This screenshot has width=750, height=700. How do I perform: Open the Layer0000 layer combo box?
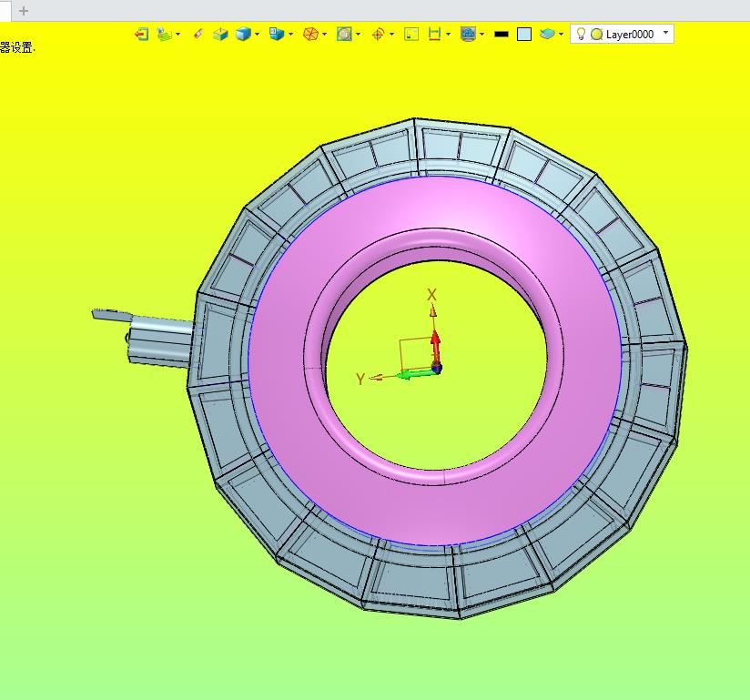point(622,34)
